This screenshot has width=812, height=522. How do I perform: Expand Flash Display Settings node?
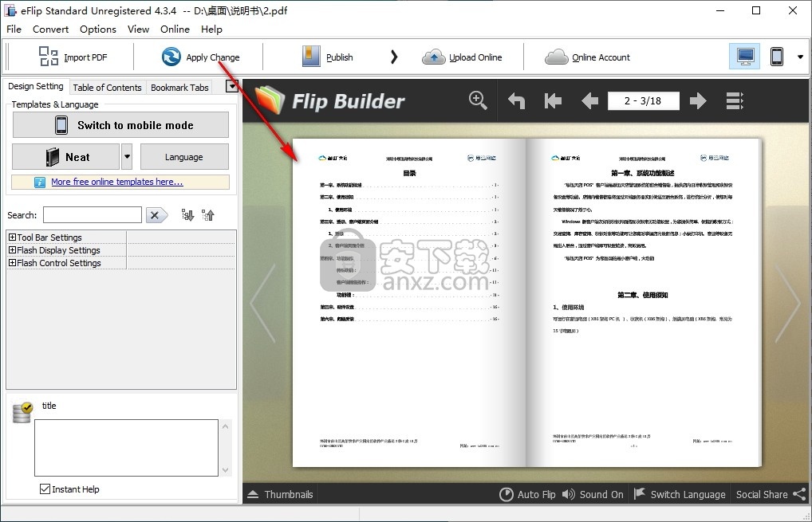[13, 250]
